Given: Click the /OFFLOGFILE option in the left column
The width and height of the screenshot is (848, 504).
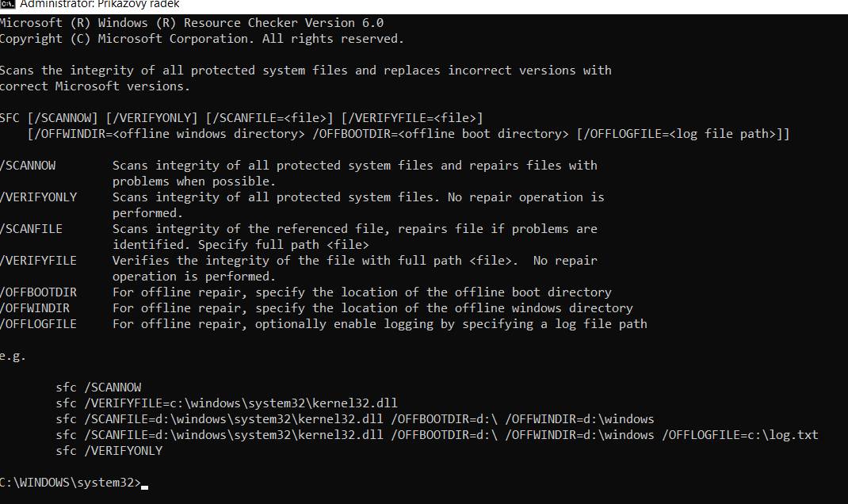Looking at the screenshot, I should point(39,324).
